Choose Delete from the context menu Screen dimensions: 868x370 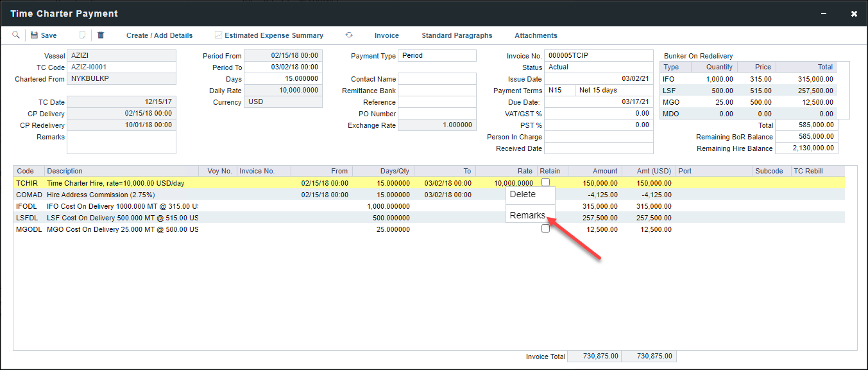click(522, 195)
